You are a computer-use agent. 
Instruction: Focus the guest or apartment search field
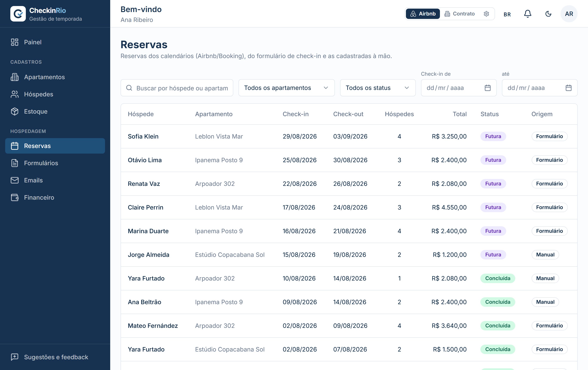[x=177, y=88]
